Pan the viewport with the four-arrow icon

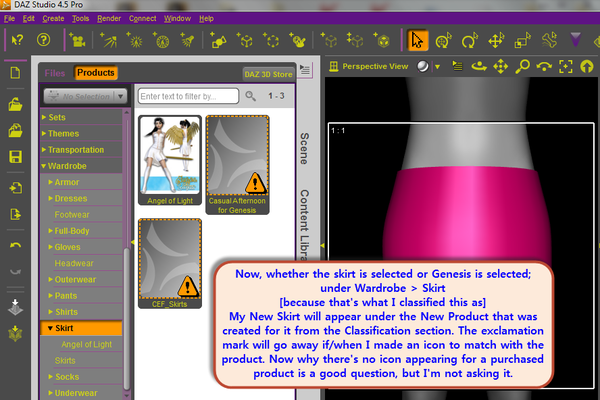point(501,66)
